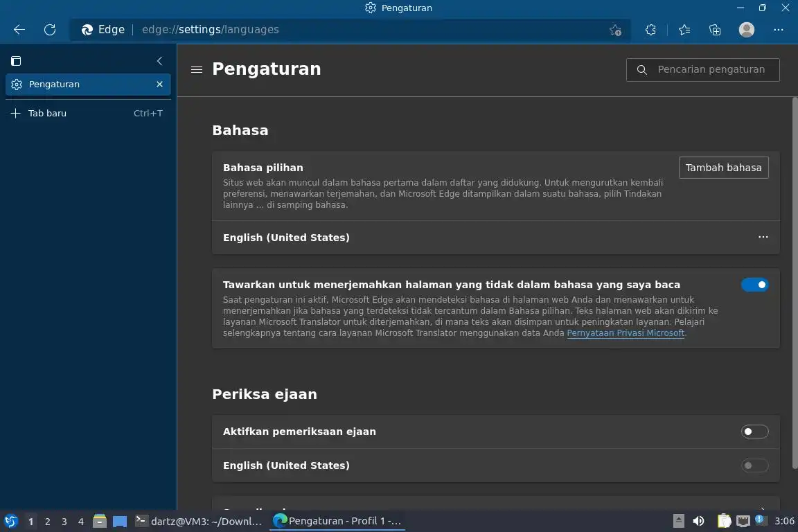Click the Bahasa section heading
Image resolution: width=798 pixels, height=532 pixels.
point(240,130)
